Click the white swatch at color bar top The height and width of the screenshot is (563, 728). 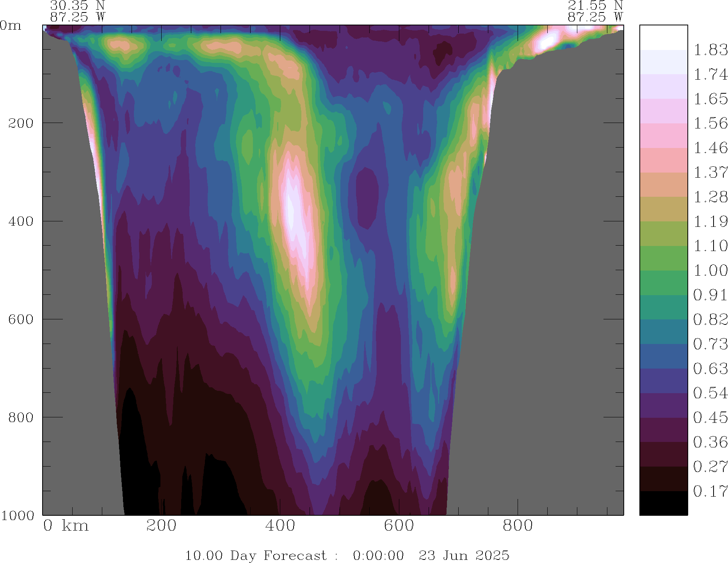point(663,37)
